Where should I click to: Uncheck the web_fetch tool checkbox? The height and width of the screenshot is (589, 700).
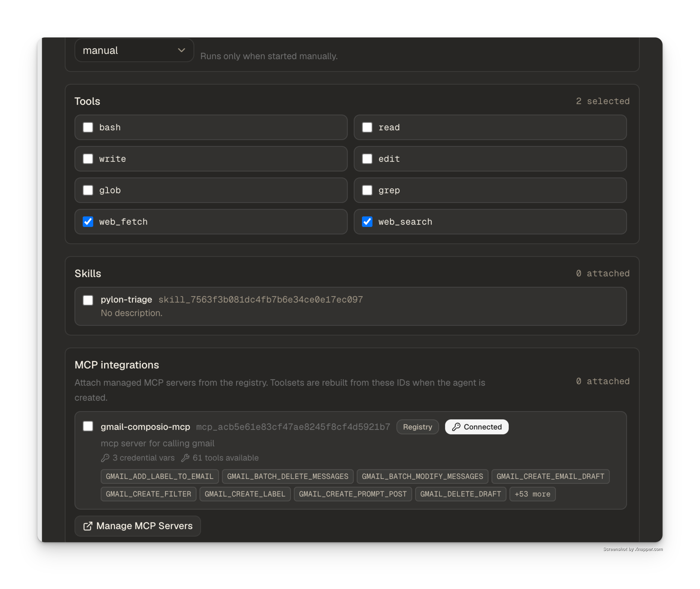88,221
